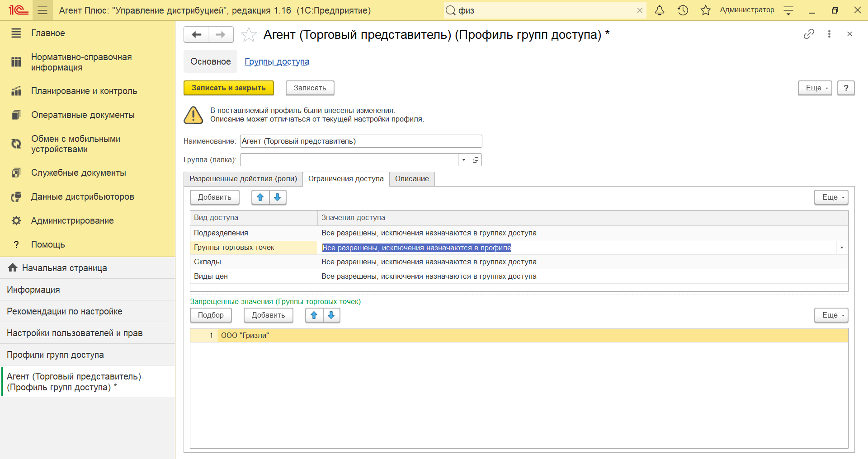Image resolution: width=868 pixels, height=459 pixels.
Task: Open the 1C main menu hamburger icon
Action: (42, 10)
